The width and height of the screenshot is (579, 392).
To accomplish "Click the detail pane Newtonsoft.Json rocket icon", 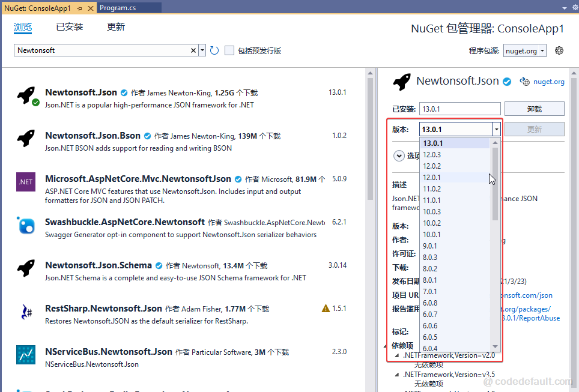I will (x=402, y=82).
